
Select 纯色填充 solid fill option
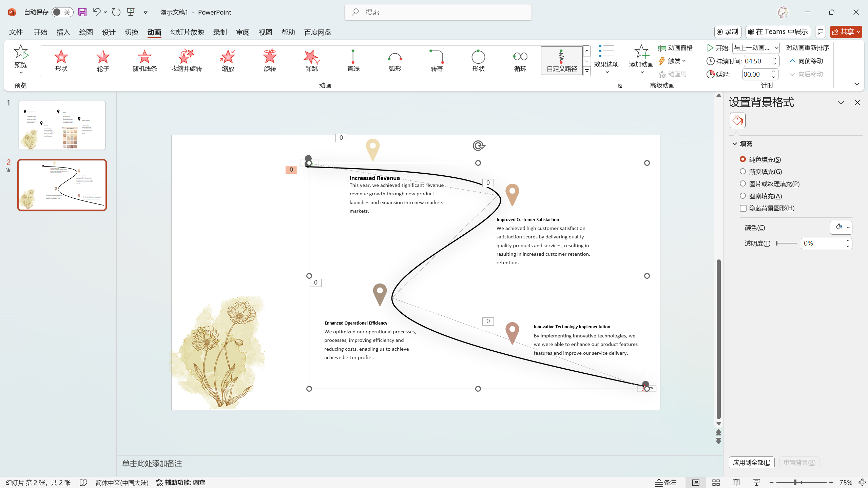pyautogui.click(x=760, y=159)
